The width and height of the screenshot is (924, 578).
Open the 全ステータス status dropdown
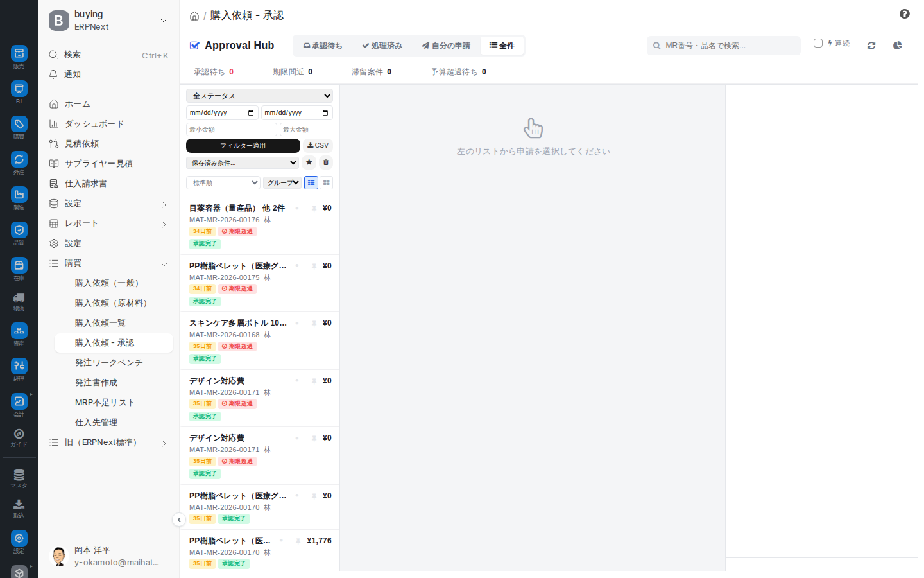[x=259, y=96]
